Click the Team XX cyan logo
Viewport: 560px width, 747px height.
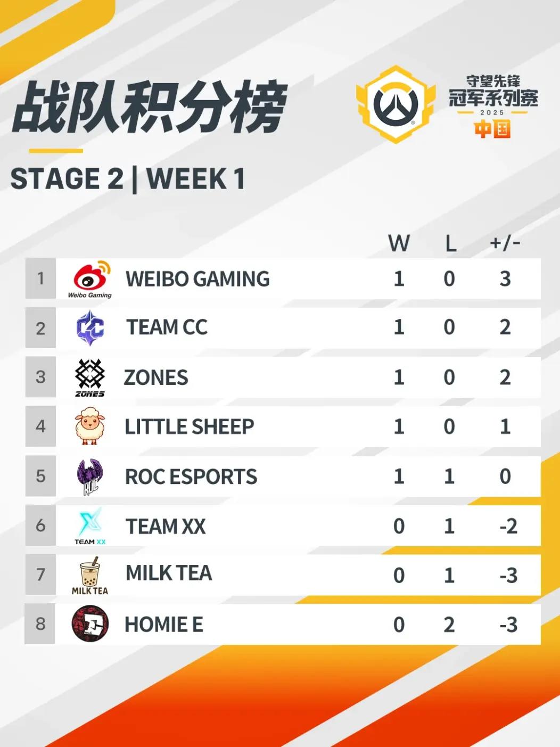90,526
